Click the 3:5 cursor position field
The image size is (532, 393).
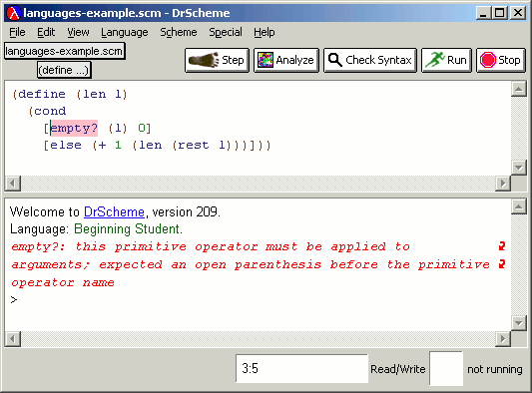coord(302,369)
